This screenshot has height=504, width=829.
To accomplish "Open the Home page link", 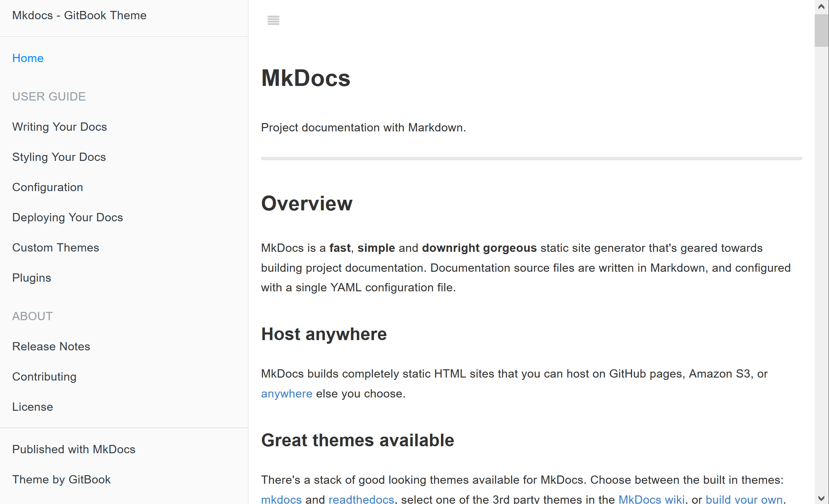I will [x=28, y=58].
